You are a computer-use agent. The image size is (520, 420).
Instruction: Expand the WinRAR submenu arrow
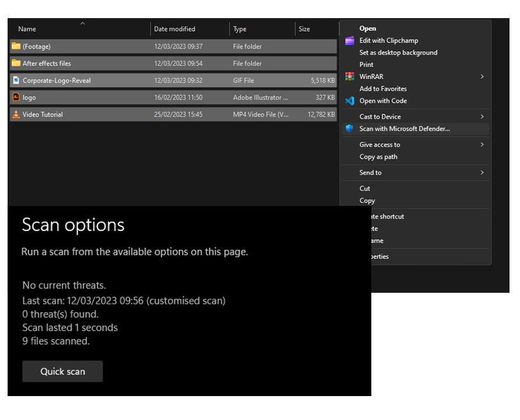tap(482, 76)
